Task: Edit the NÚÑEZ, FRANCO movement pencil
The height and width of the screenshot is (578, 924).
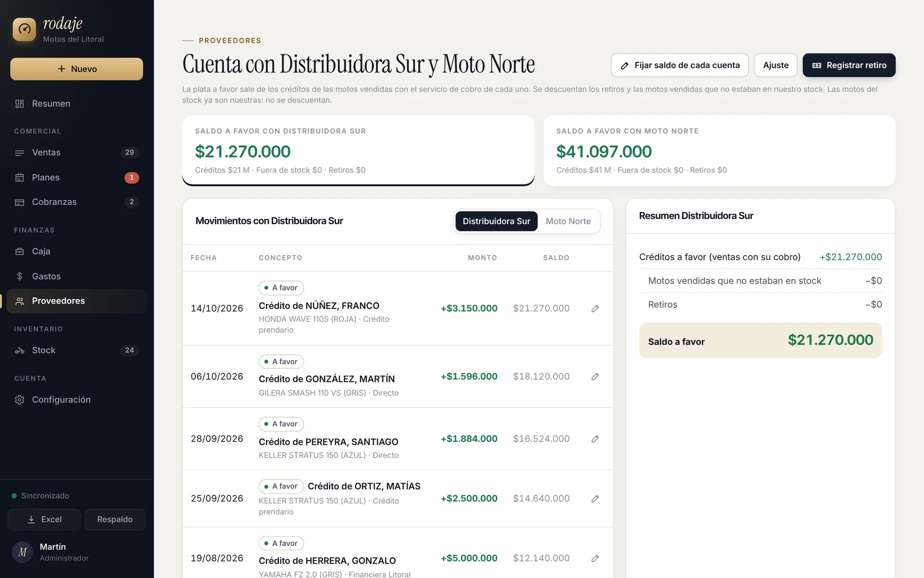Action: coord(595,309)
